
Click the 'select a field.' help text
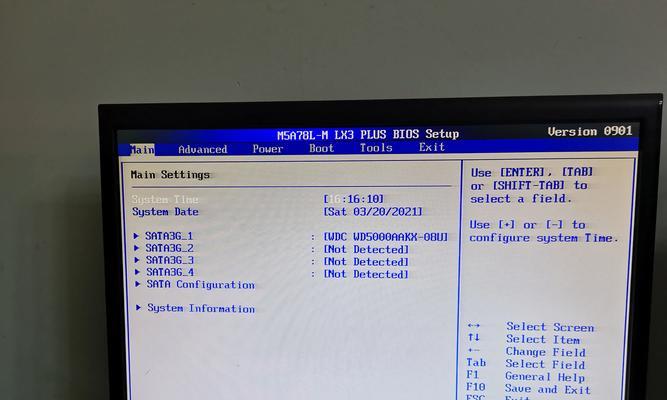(521, 199)
